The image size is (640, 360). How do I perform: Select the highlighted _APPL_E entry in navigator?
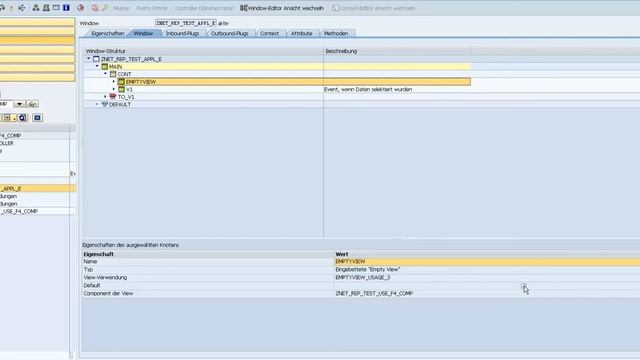37,189
